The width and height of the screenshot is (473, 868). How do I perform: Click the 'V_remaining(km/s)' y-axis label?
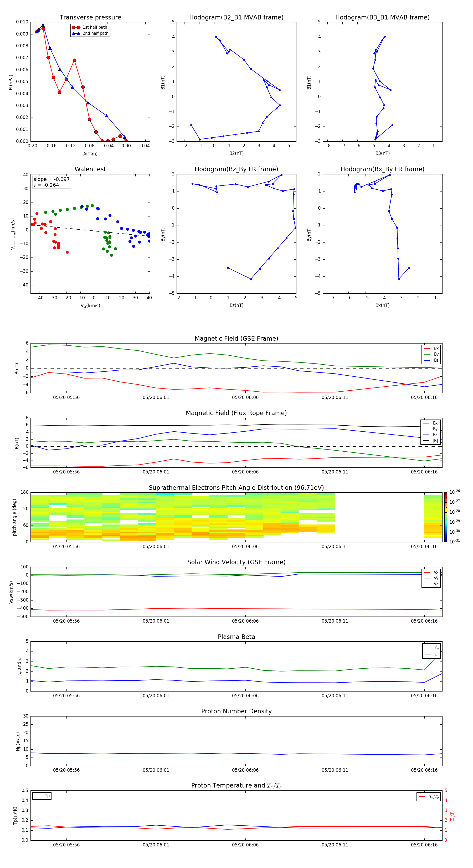[13, 234]
